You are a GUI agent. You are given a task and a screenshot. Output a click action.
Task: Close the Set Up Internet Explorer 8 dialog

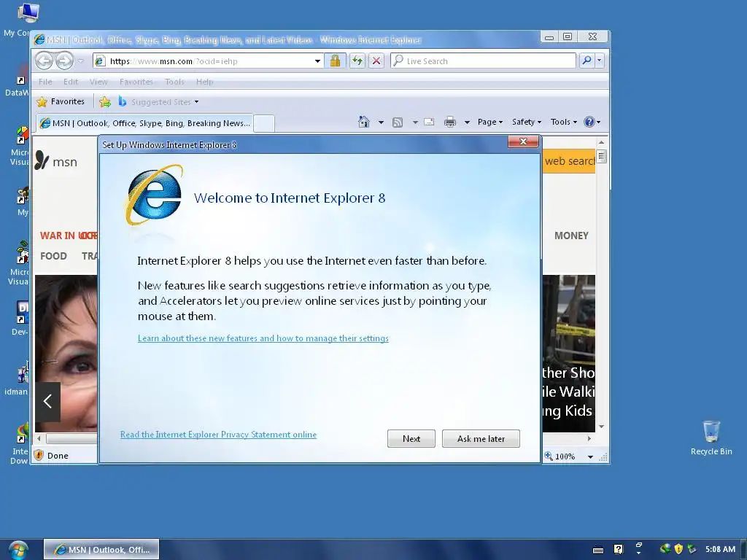coord(523,141)
